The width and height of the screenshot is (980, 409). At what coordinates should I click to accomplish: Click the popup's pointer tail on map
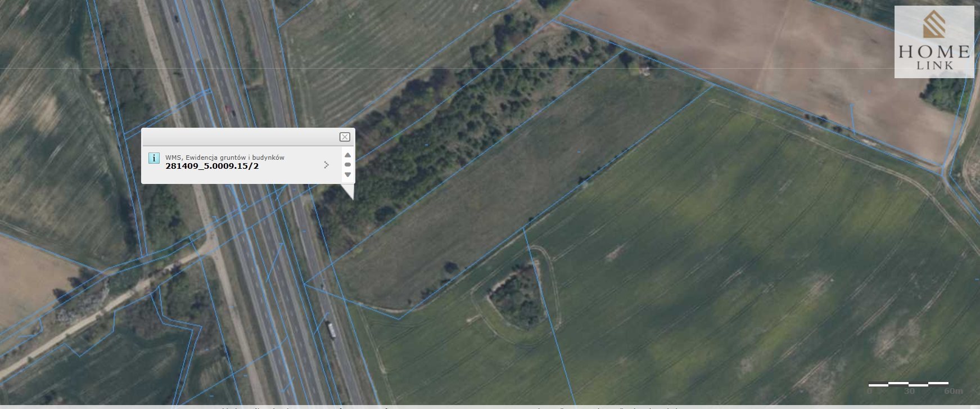(347, 191)
